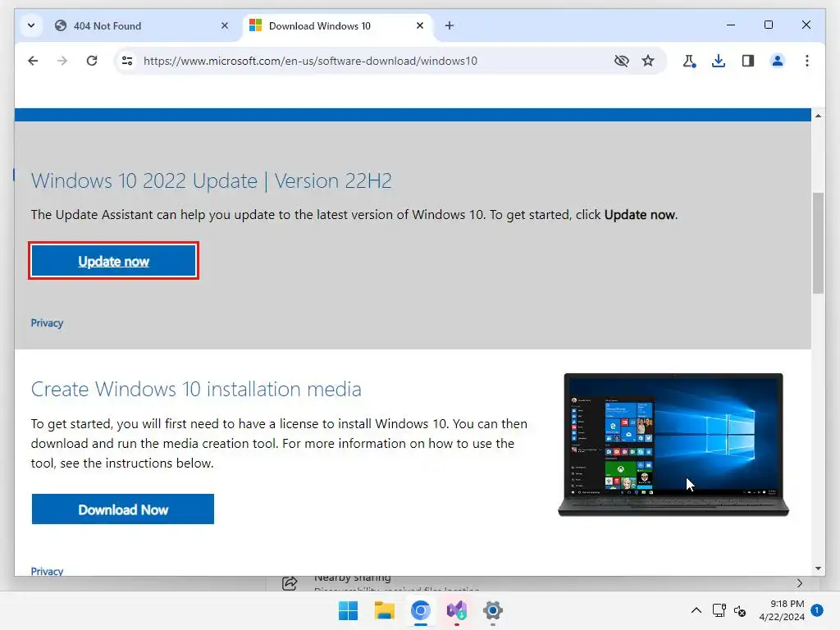Viewport: 840px width, 630px height.
Task: Open Privacy link under Update now
Action: coord(47,323)
